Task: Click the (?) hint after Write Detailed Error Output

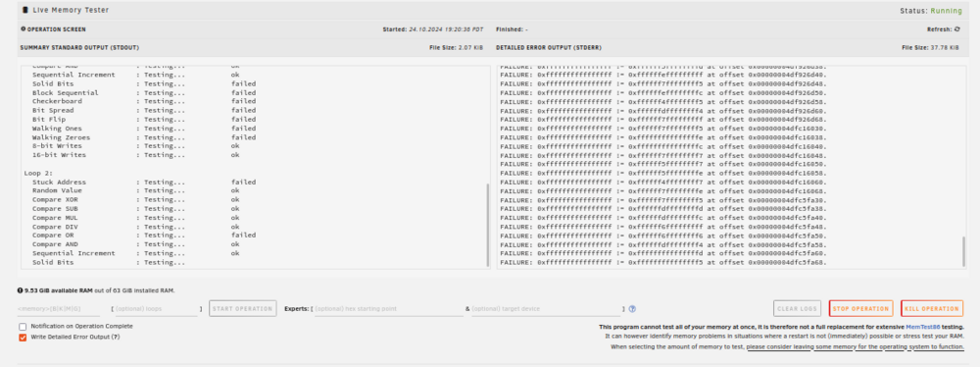Action: pyautogui.click(x=115, y=337)
